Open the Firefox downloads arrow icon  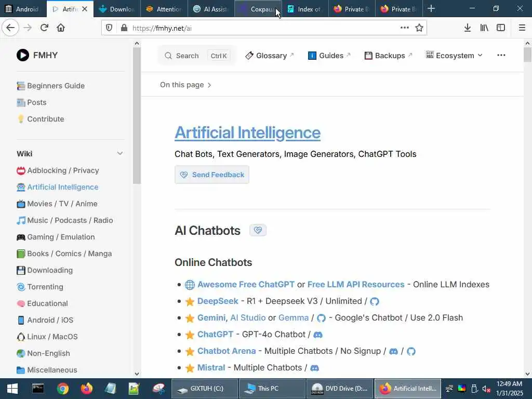(x=468, y=28)
